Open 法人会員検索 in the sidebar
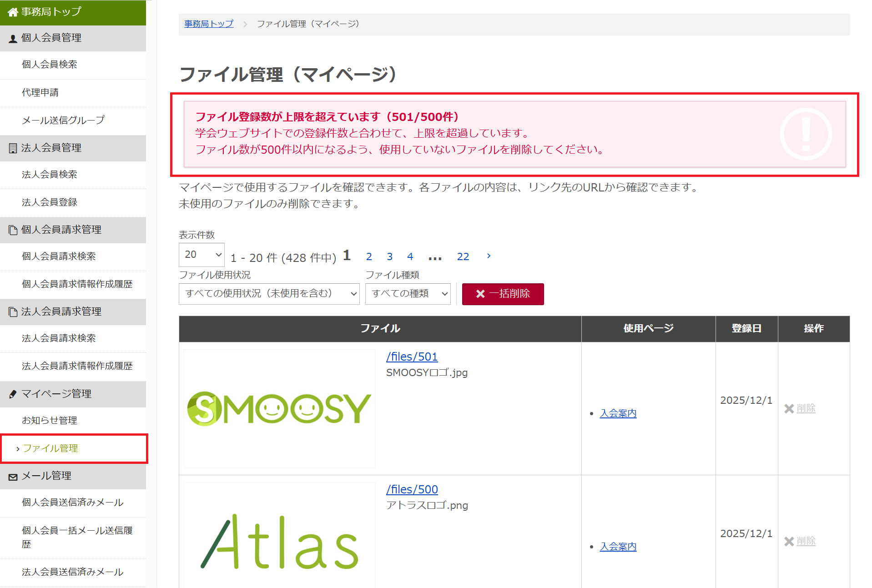This screenshot has width=872, height=588. tap(73, 175)
